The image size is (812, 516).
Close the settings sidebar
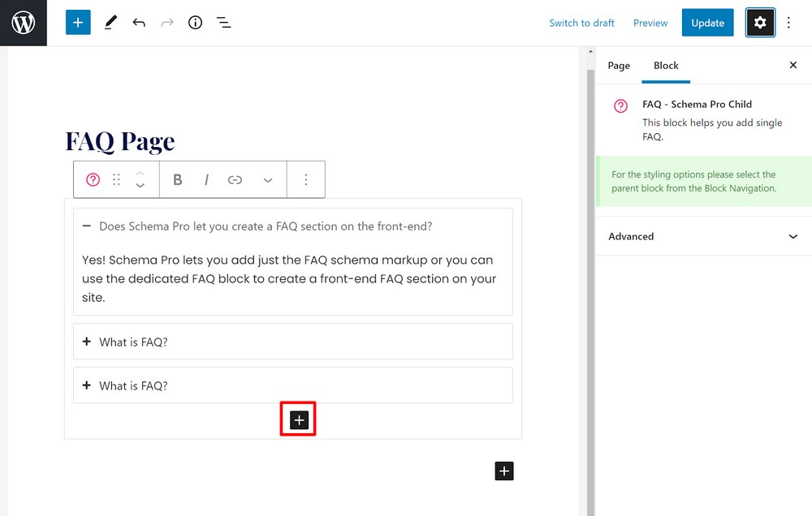point(793,65)
